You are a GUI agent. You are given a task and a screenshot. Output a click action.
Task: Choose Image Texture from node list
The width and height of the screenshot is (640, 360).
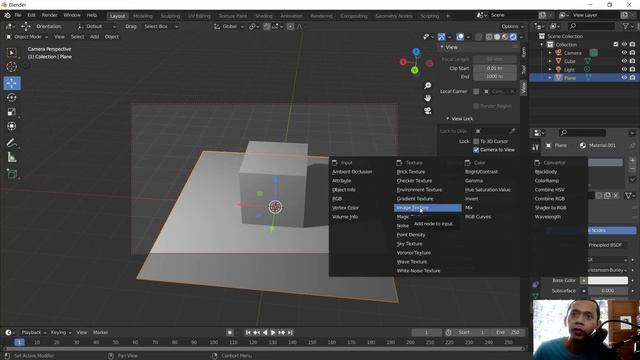point(427,208)
